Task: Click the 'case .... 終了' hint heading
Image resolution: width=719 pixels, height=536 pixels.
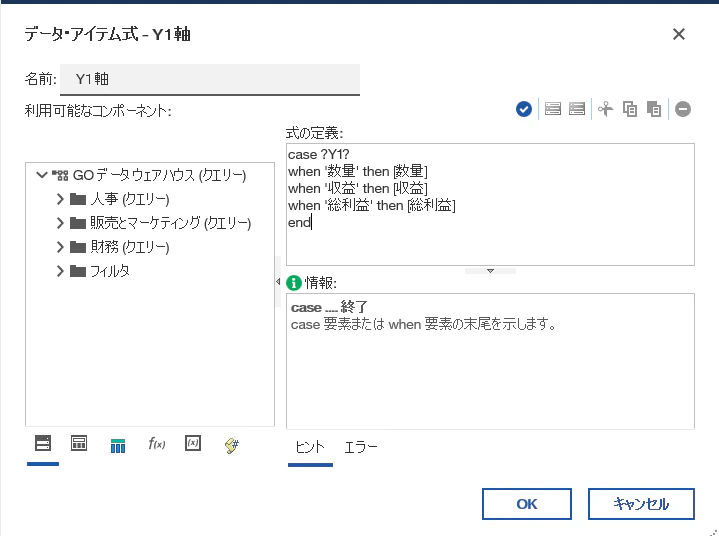Action: pos(329,307)
